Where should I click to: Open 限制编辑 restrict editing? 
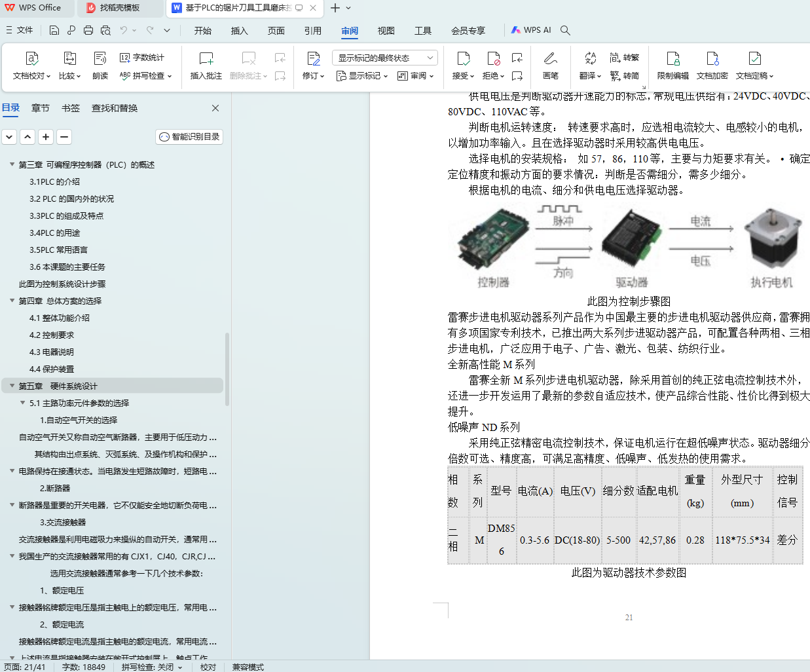click(673, 67)
